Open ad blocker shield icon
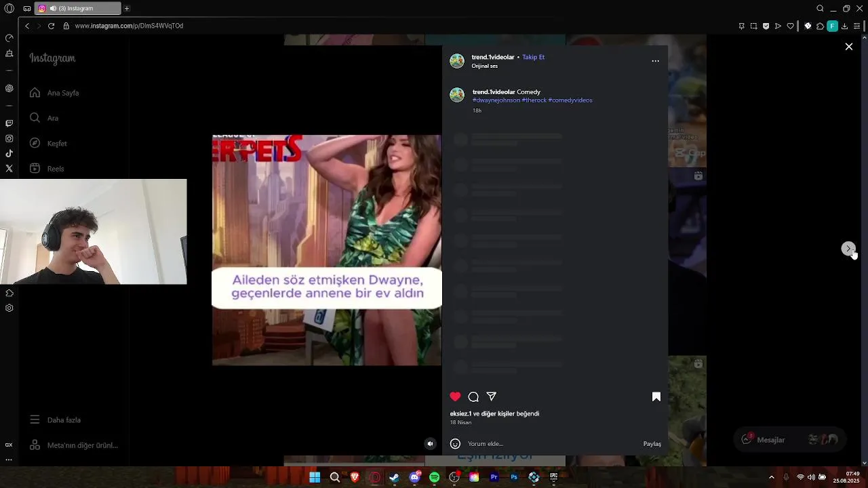Viewport: 868px width, 488px height. [x=766, y=26]
